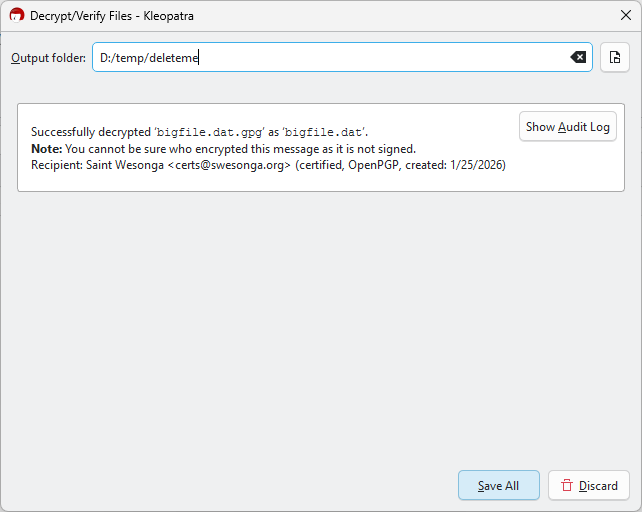Discard the decrypted results
The width and height of the screenshot is (642, 512).
pos(589,486)
